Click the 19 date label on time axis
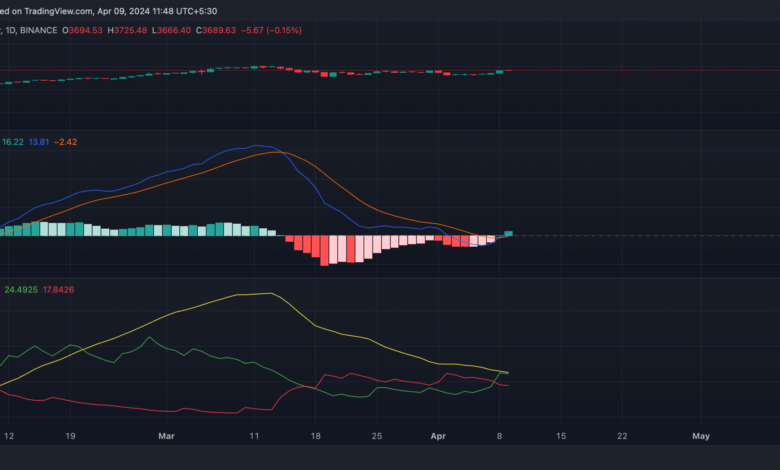This screenshot has height=470, width=780. pos(69,435)
